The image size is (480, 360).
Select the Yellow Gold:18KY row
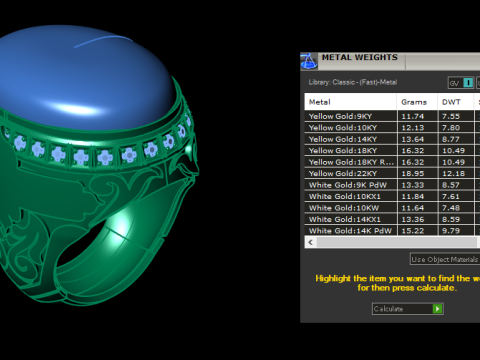pyautogui.click(x=392, y=151)
